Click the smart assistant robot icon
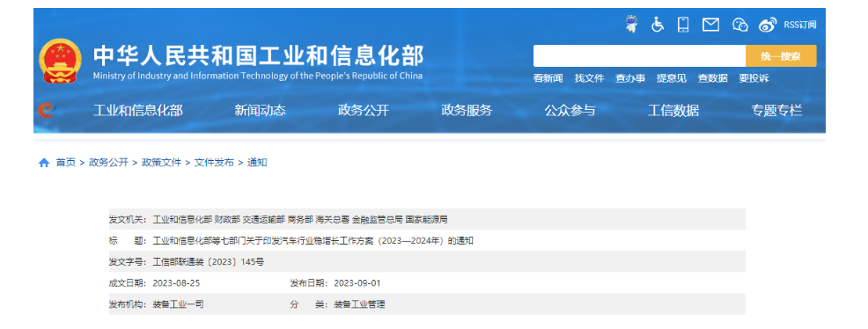Image resolution: width=868 pixels, height=329 pixels. coord(631,25)
